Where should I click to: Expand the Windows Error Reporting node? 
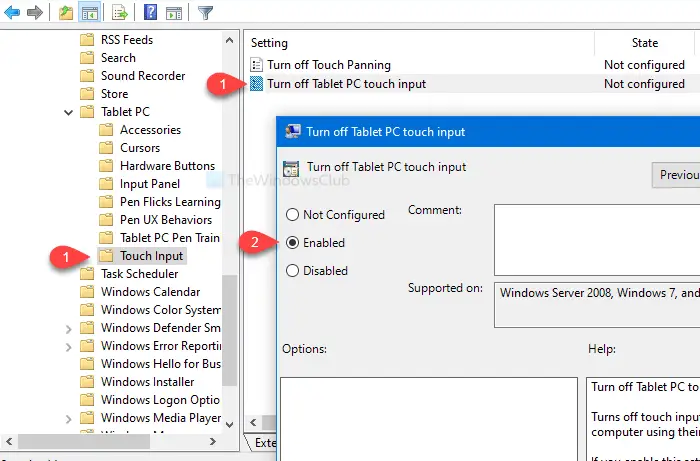68,347
